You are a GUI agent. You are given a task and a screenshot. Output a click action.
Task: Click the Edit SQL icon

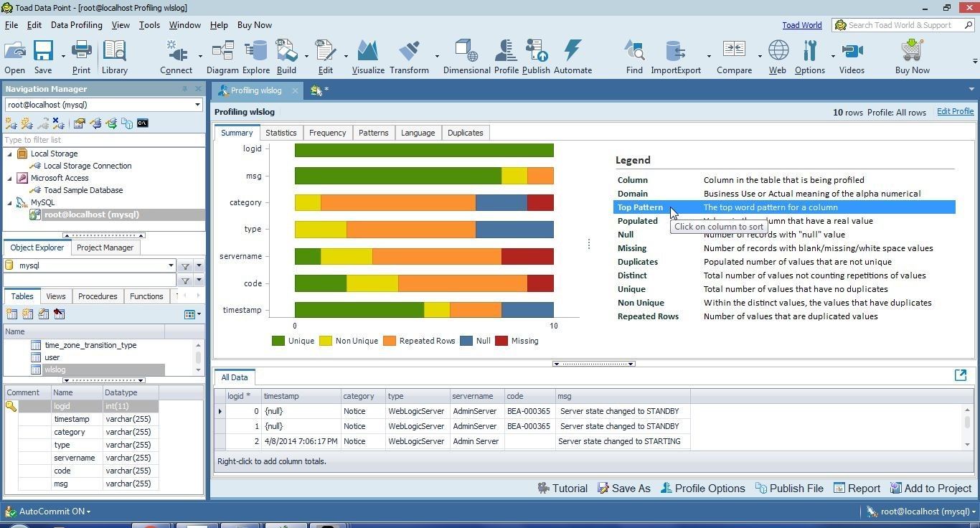[x=325, y=51]
